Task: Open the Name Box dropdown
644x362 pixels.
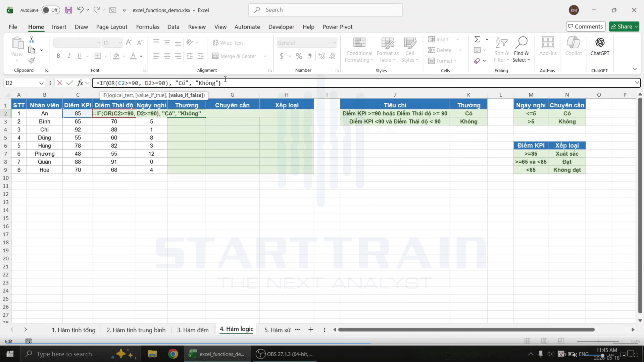Action: (x=41, y=83)
